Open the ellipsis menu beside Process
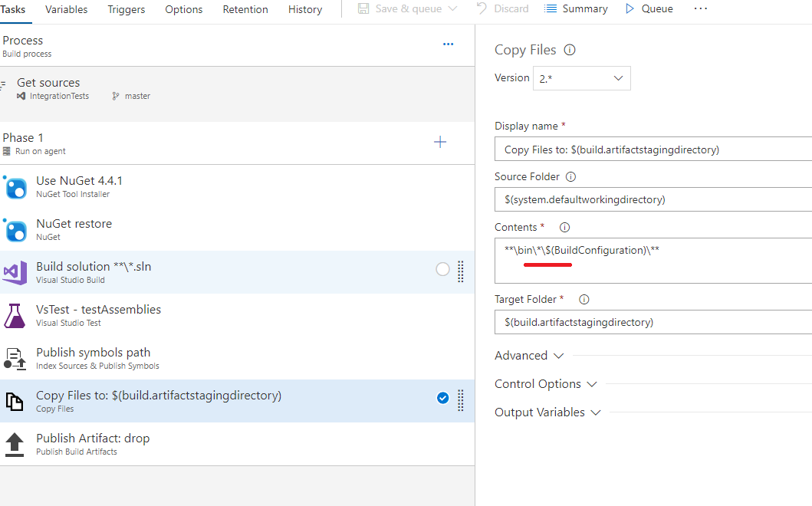812x506 pixels. [x=448, y=44]
